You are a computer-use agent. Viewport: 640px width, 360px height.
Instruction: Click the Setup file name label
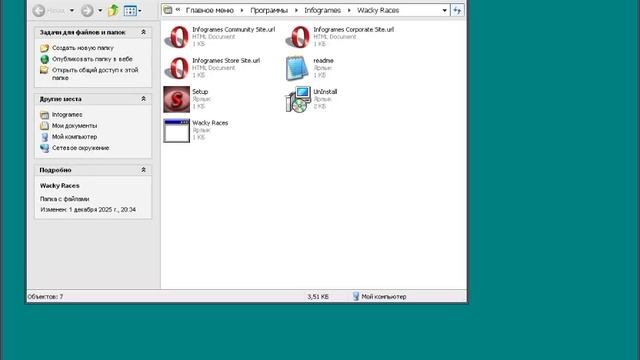(x=200, y=91)
